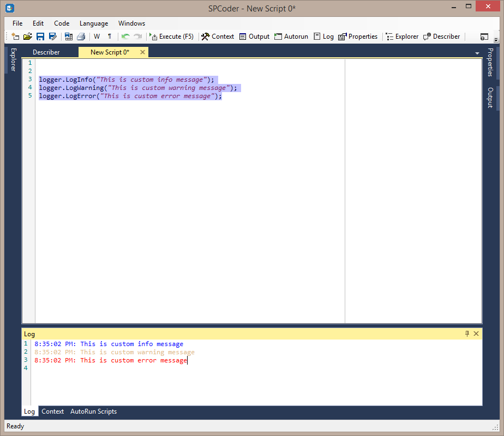Expand the toolbar overflow arrow
The height and width of the screenshot is (436, 504).
point(496,40)
